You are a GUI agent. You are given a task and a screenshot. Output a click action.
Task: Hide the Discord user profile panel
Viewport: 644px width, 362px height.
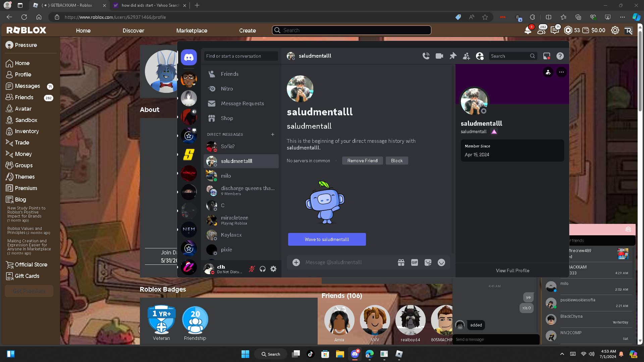coord(480,56)
